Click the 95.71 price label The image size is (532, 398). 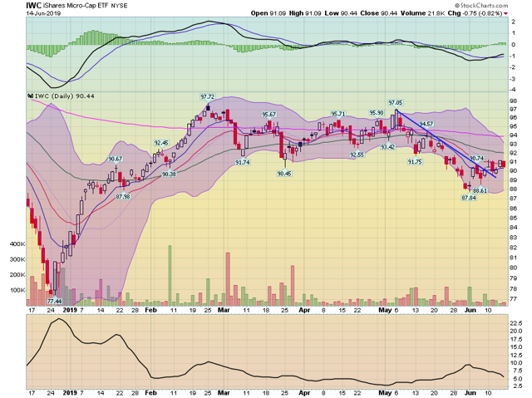338,114
